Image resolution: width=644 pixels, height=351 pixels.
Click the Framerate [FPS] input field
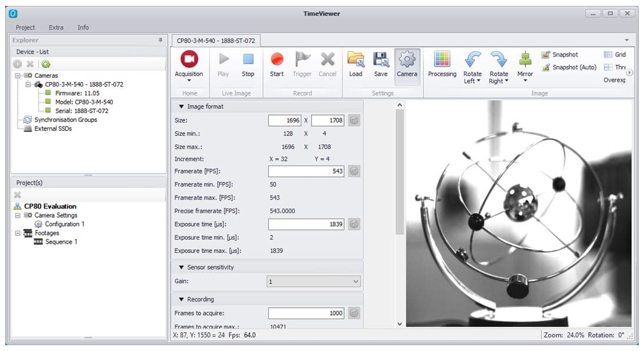pos(306,171)
